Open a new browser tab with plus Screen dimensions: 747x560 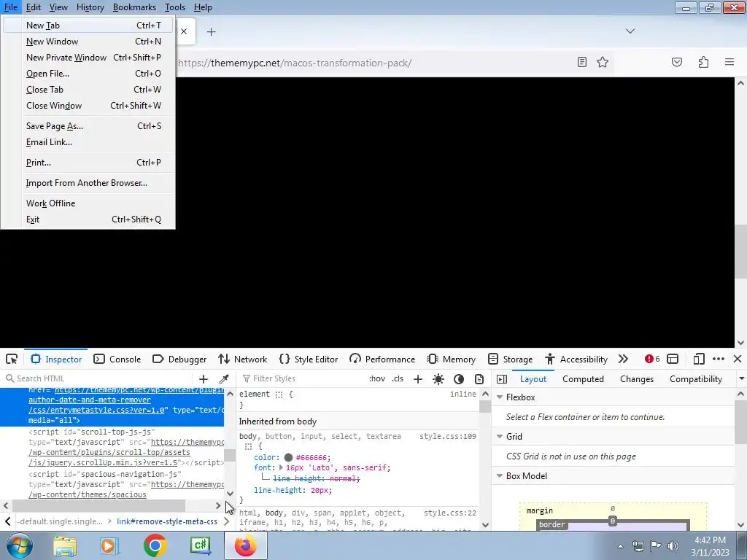point(211,31)
